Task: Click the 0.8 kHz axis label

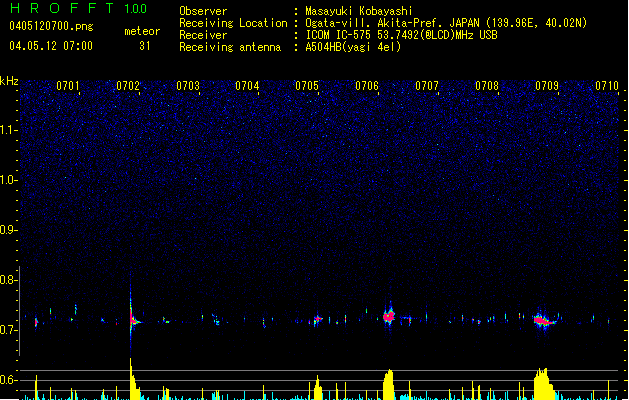Action: [x=8, y=280]
